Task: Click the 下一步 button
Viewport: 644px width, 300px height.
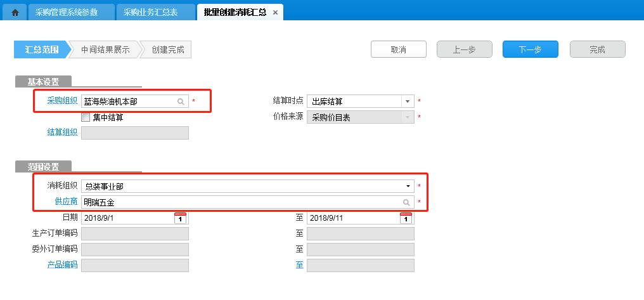Action: (x=530, y=49)
